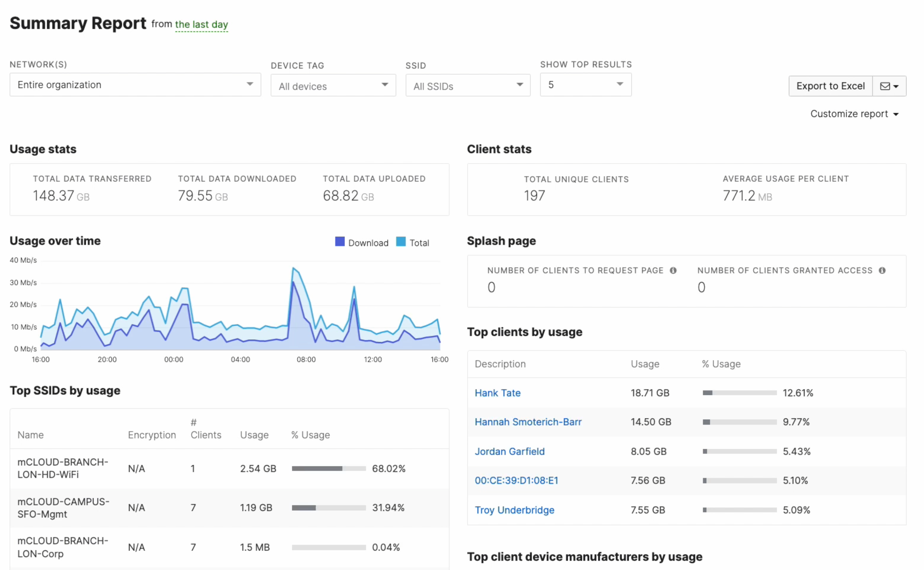Hide Download data via its blue legend square

340,242
